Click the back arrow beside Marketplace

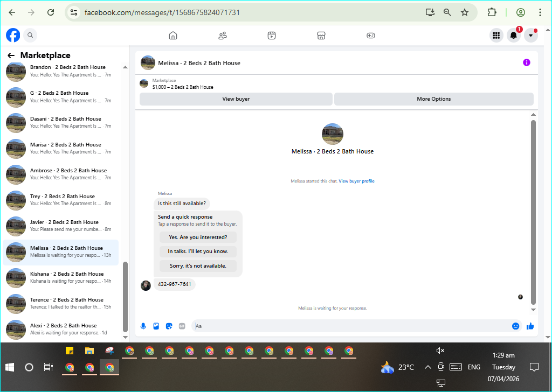point(11,55)
